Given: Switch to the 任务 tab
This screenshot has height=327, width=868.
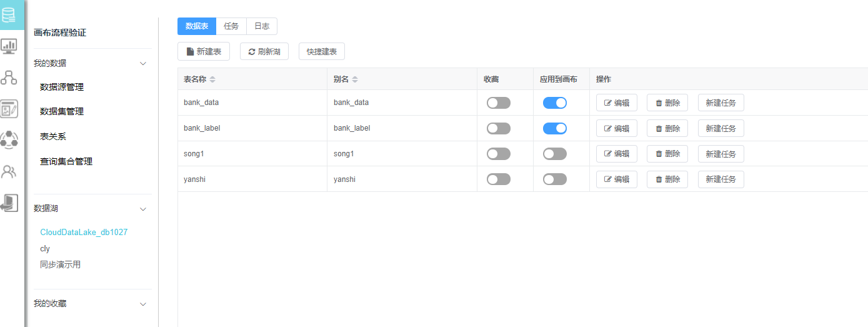Looking at the screenshot, I should [231, 26].
